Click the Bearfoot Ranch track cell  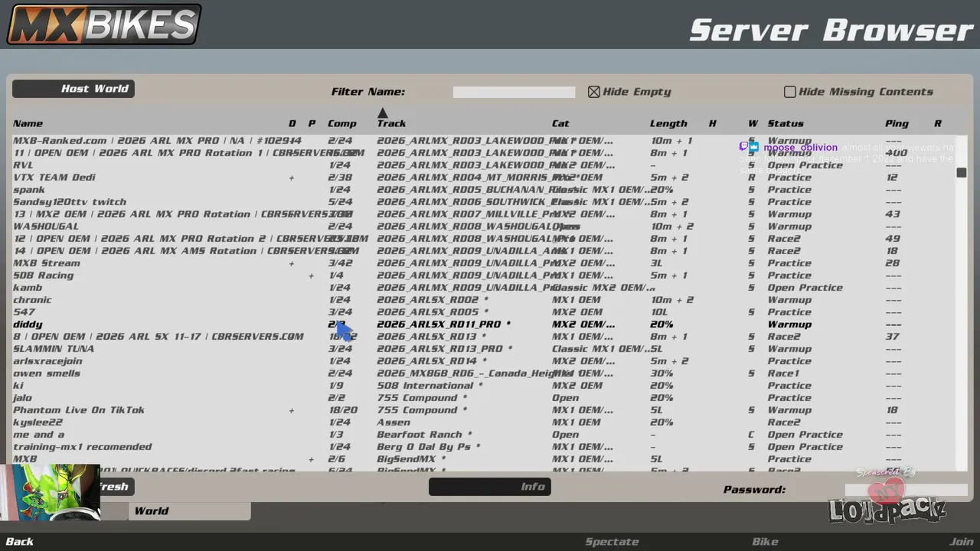424,435
